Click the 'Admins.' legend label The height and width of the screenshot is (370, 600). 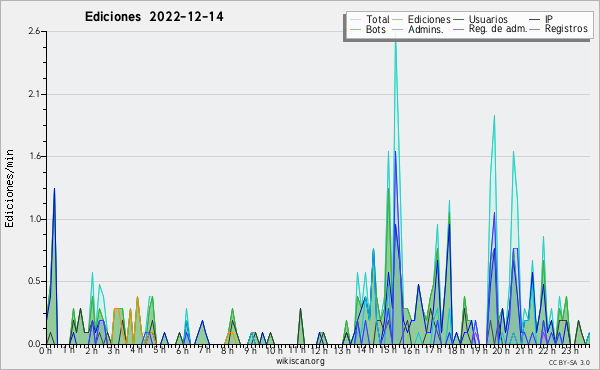426,29
